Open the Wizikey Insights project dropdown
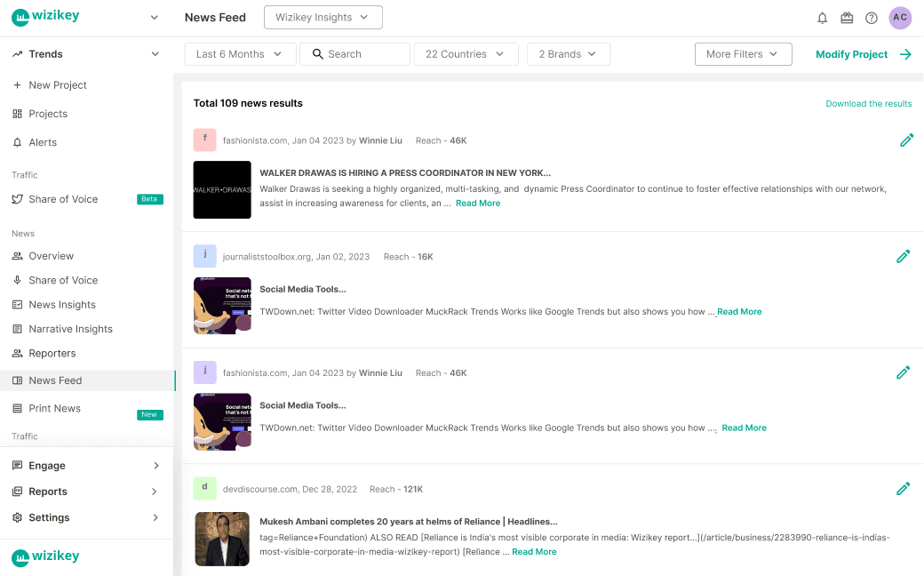Viewport: 924px width, 576px height. pos(323,17)
